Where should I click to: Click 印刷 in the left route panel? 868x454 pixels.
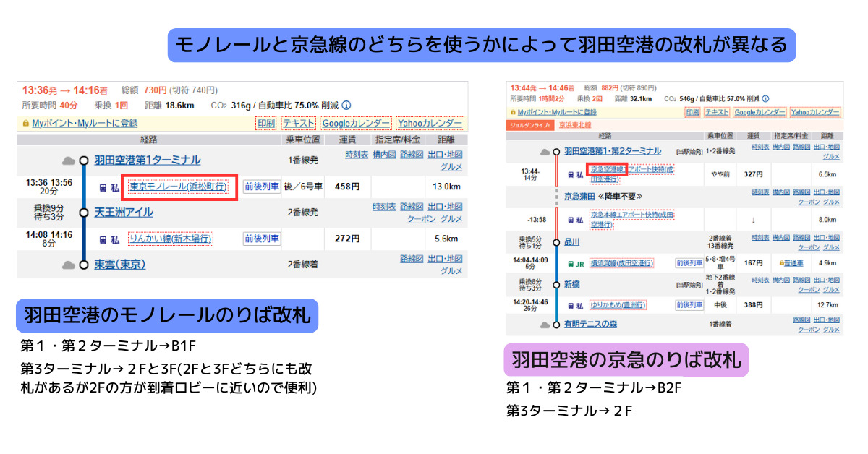click(x=265, y=124)
